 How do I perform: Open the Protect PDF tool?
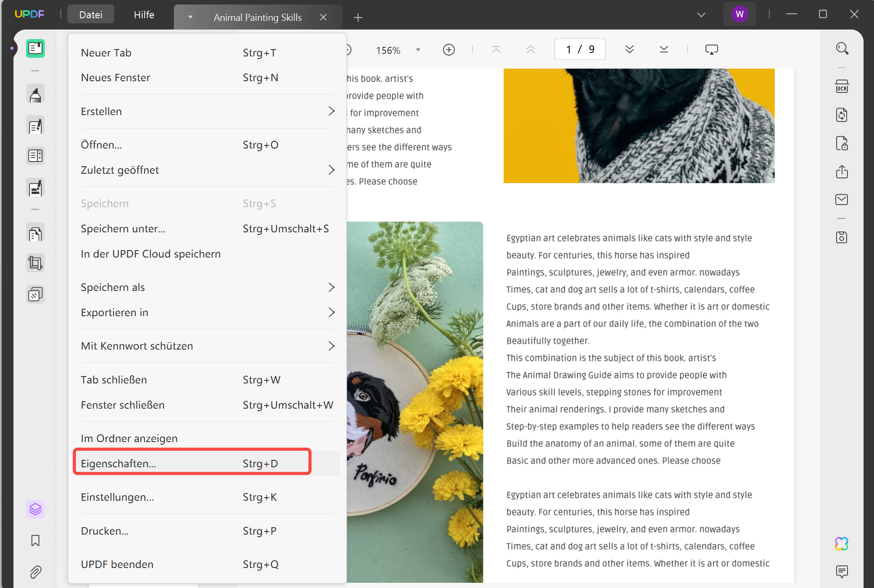842,143
